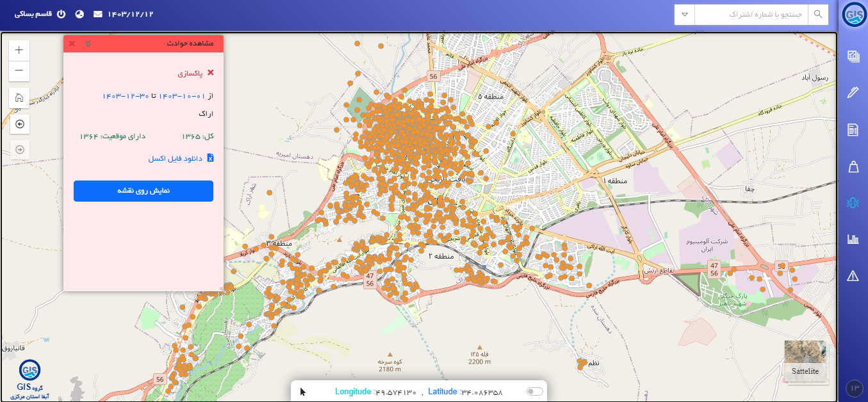The height and width of the screenshot is (402, 868).
Task: Focus the جستجو با شماره اشتراک search field
Action: 751,14
